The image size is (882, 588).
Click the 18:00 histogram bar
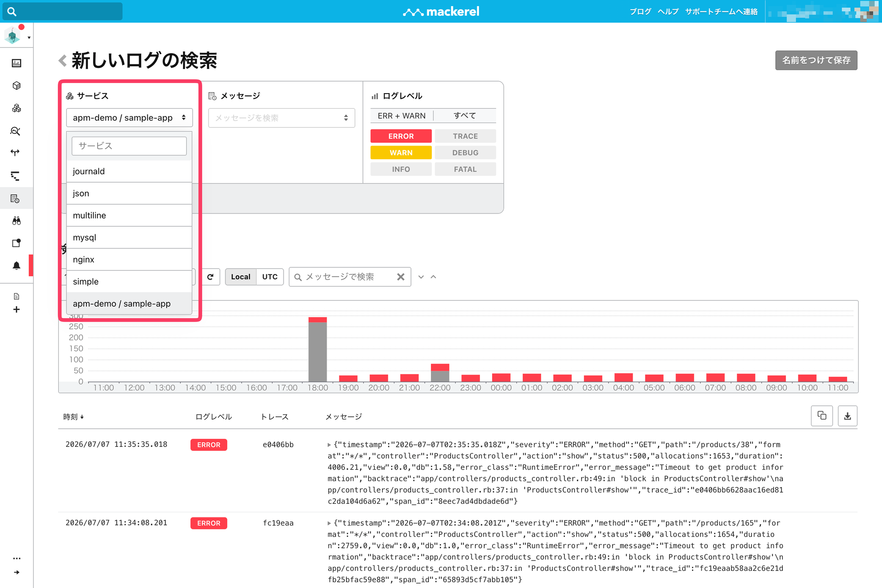click(x=318, y=349)
